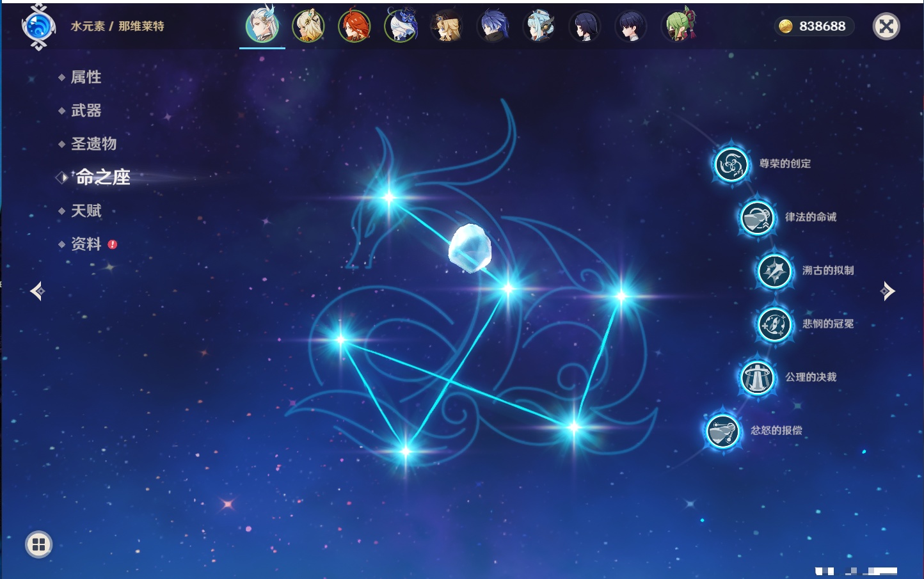The width and height of the screenshot is (924, 579).
Task: Open 尊荣的创定 constellation node
Action: tap(731, 164)
